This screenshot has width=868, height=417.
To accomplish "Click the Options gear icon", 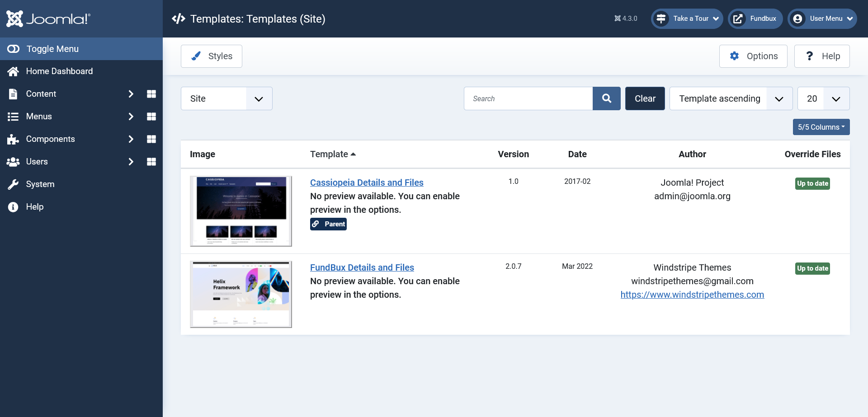I will (x=735, y=56).
